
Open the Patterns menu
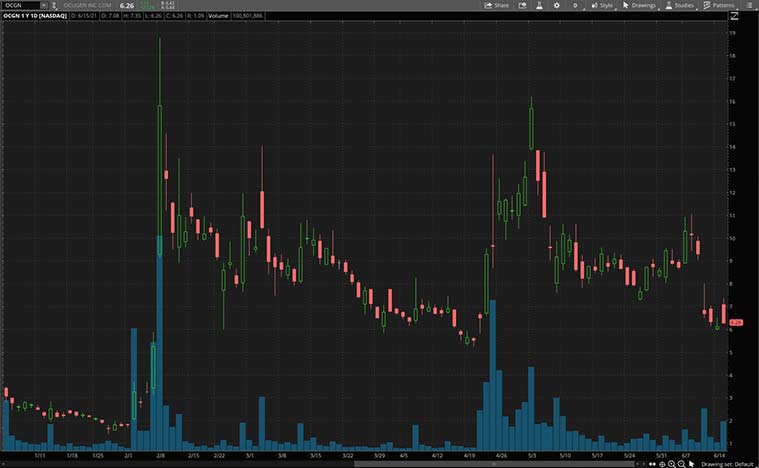point(719,5)
